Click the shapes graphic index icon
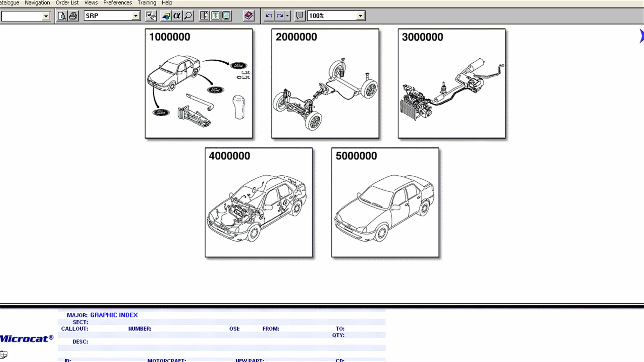The width and height of the screenshot is (644, 362). [166, 16]
